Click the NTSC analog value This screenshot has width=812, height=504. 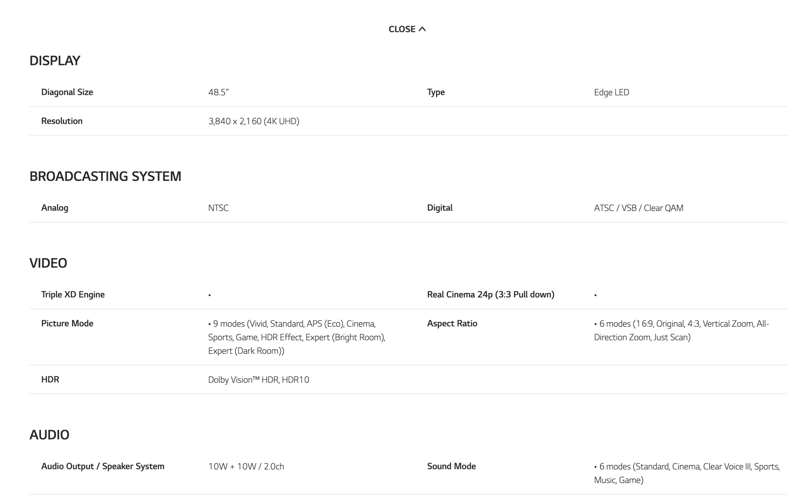(x=218, y=208)
